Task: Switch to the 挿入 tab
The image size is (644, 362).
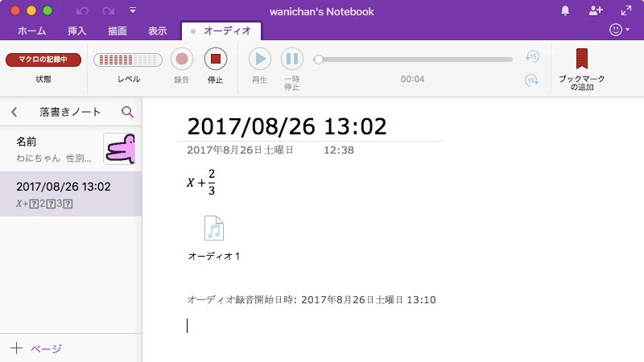Action: point(76,31)
